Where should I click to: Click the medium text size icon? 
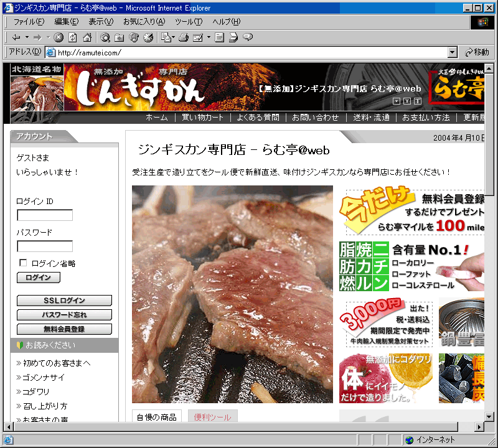coord(407,101)
